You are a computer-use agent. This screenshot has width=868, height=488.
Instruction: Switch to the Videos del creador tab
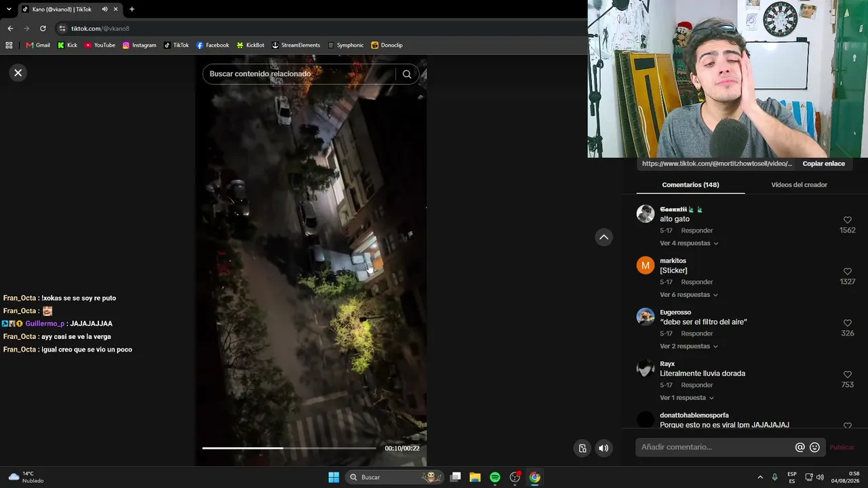point(799,185)
